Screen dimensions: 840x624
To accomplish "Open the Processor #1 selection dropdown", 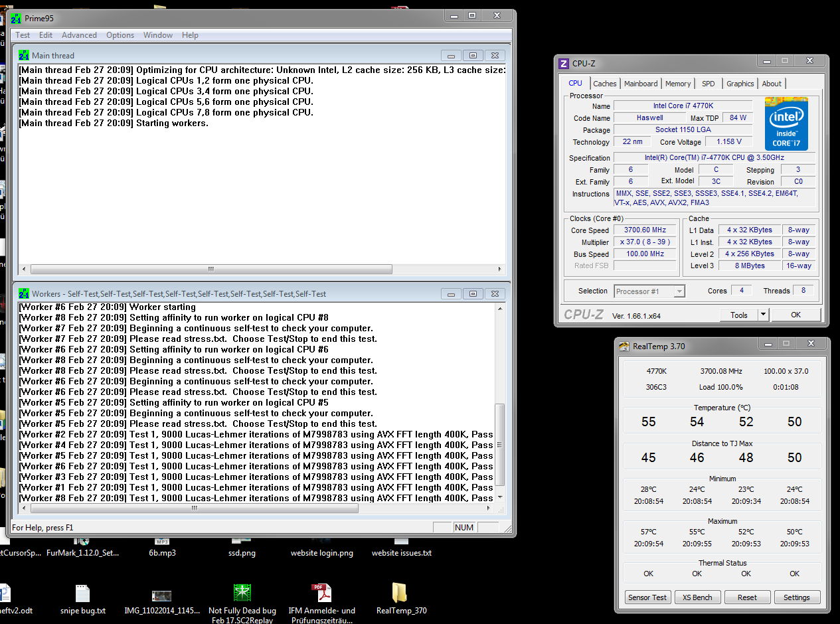I will [649, 291].
